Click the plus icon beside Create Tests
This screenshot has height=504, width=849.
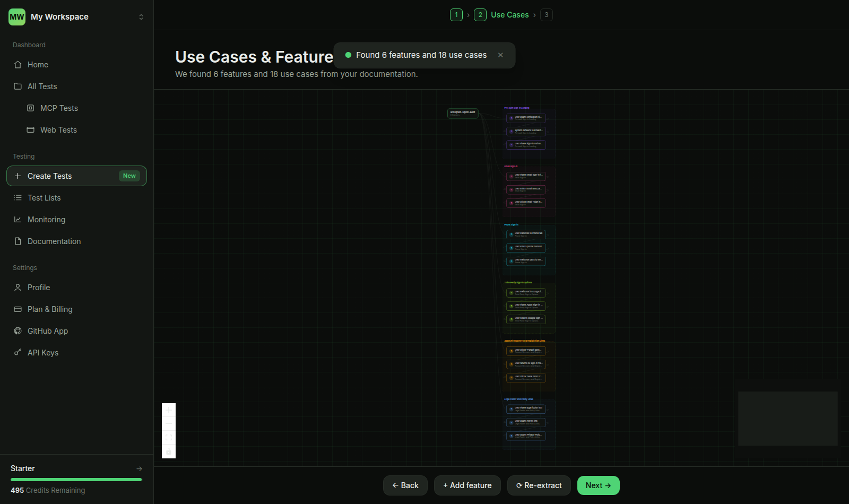[x=18, y=176]
